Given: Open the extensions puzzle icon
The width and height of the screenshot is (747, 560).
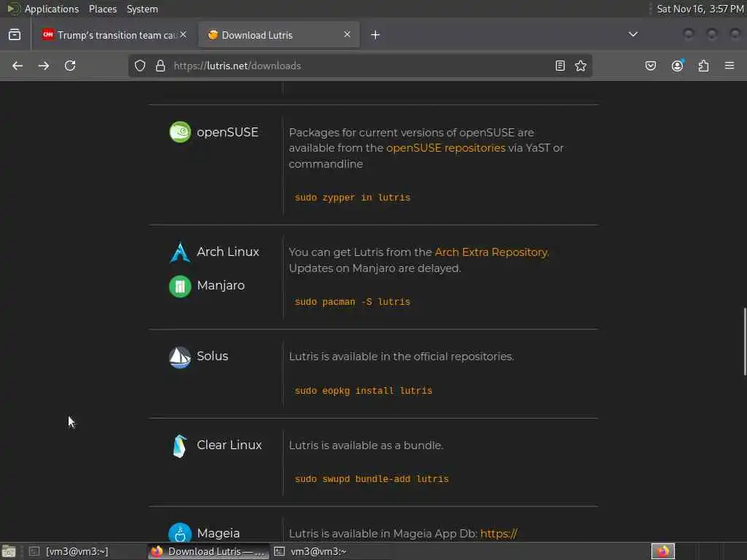Looking at the screenshot, I should (704, 66).
